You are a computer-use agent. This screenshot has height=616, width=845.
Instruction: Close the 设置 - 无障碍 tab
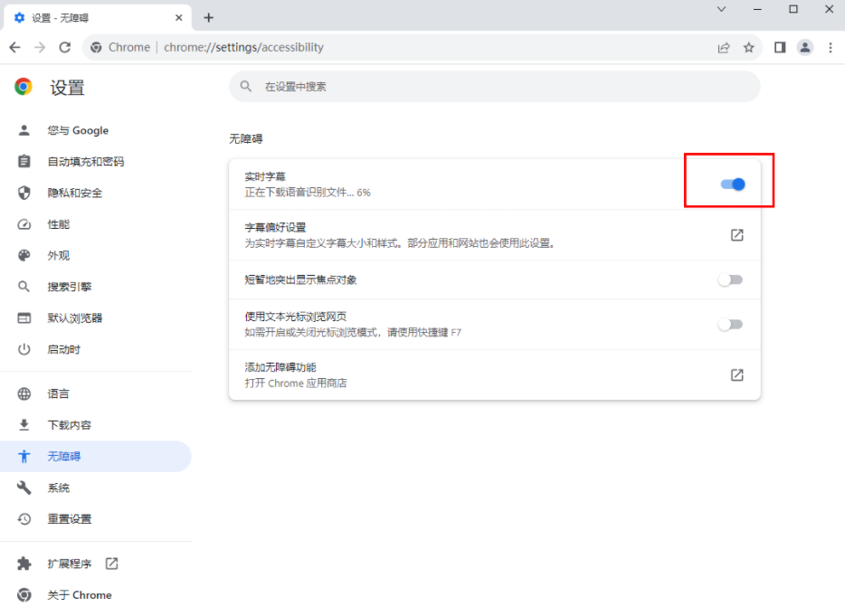tap(179, 18)
